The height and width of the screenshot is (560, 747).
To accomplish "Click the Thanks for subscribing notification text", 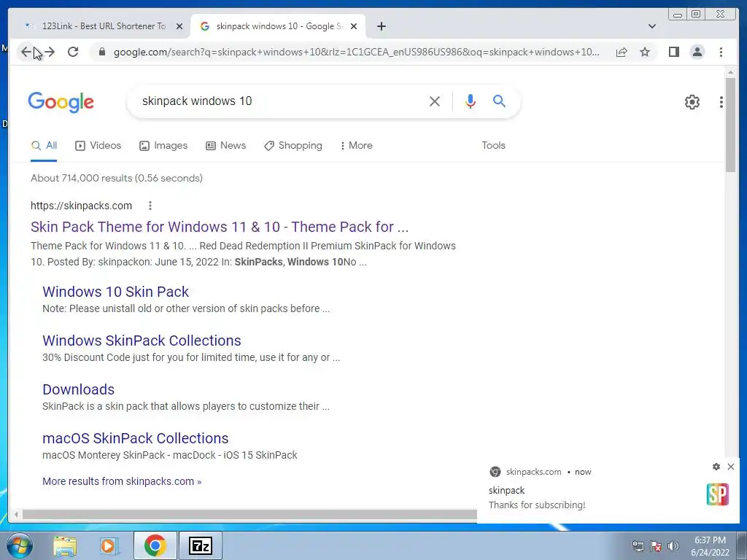I will 537,505.
